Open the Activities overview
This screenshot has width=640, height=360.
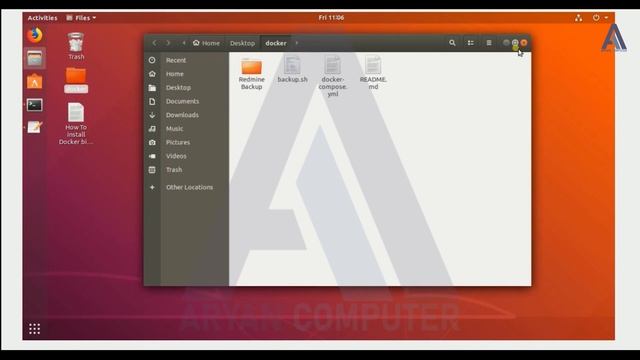[x=42, y=18]
